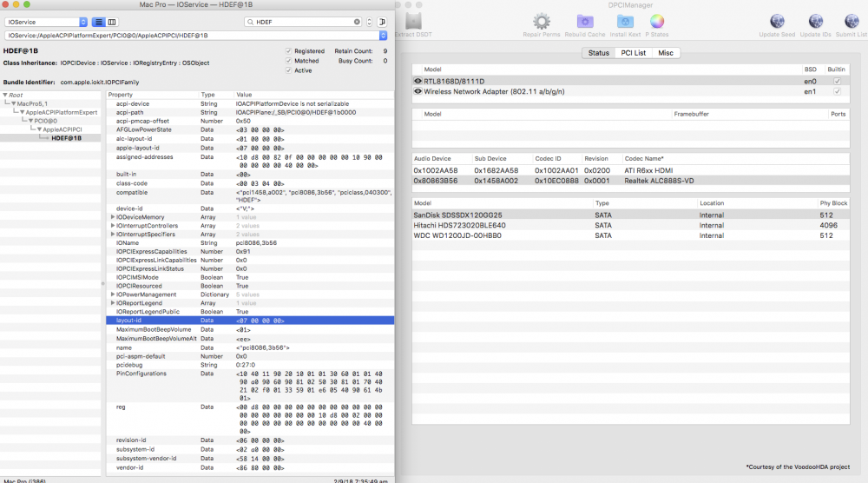Click Update Seed globe icon

coord(777,22)
